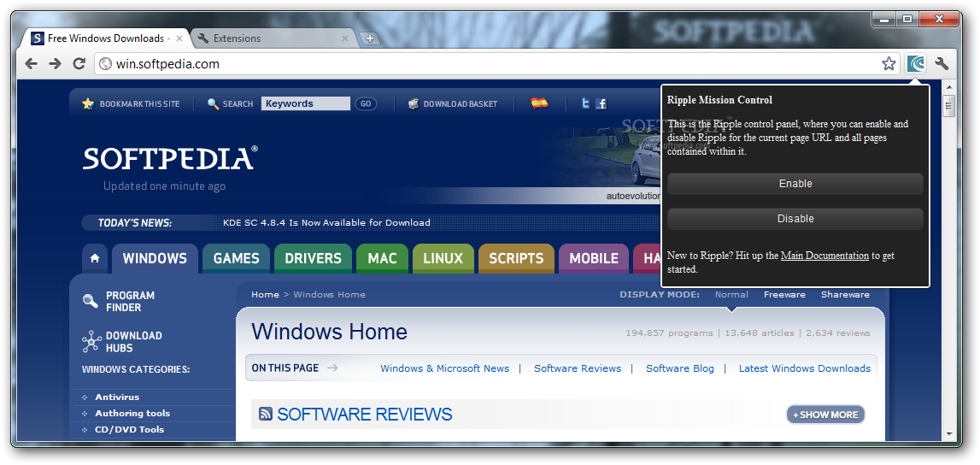Image resolution: width=980 pixels, height=465 pixels.
Task: Close the Extensions tab
Action: (345, 38)
